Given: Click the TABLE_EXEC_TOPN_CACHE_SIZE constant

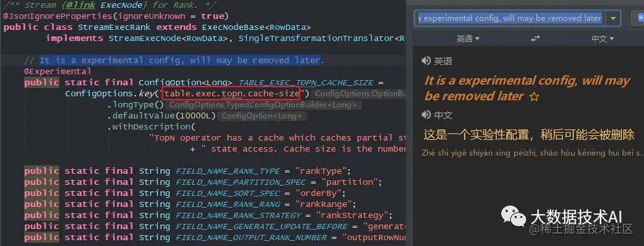Looking at the screenshot, I should click(305, 83).
